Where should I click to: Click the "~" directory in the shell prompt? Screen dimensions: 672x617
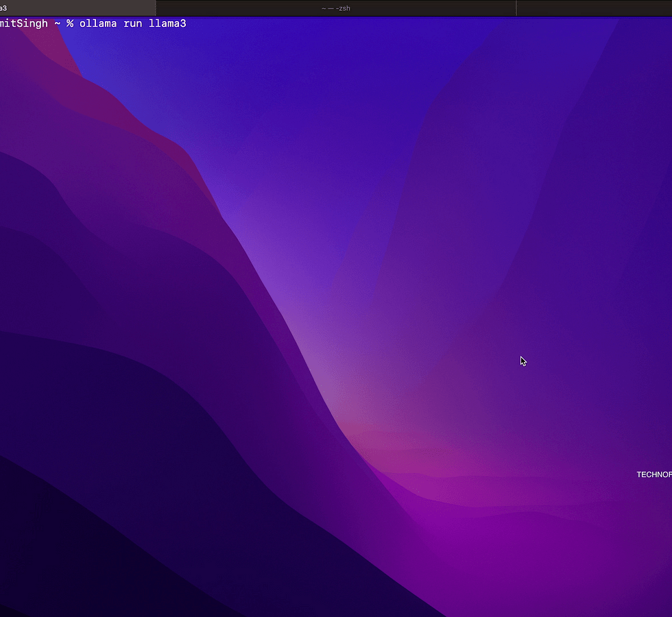(x=58, y=23)
